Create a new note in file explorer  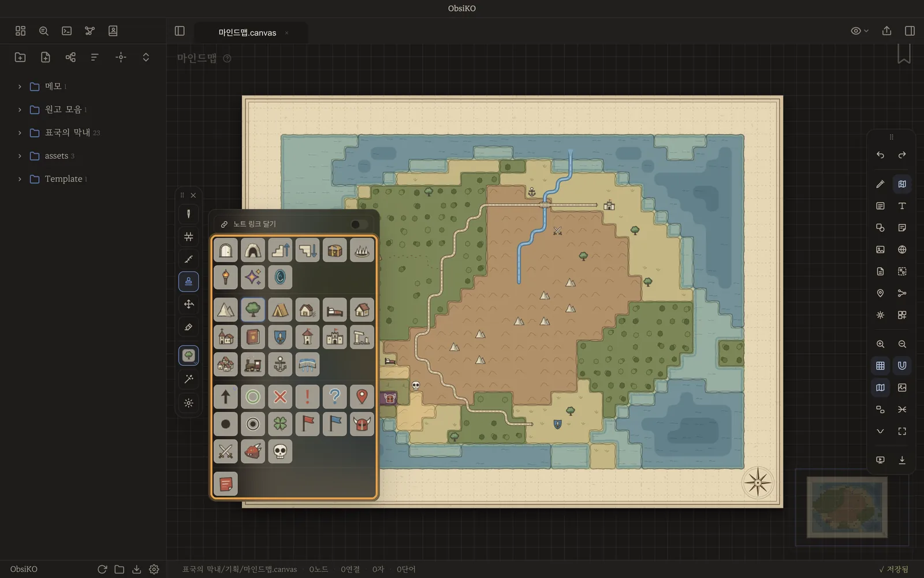(x=46, y=57)
